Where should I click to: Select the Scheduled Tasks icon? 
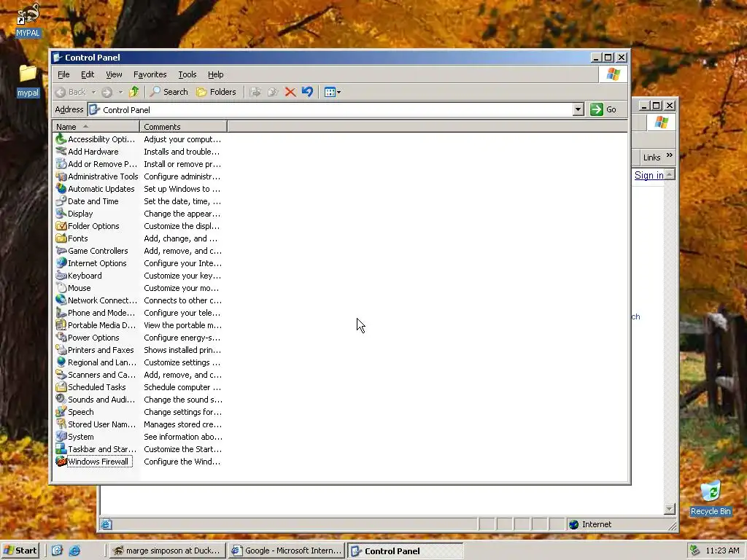coord(61,386)
